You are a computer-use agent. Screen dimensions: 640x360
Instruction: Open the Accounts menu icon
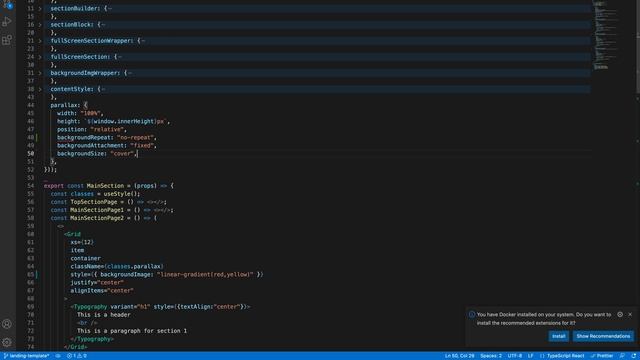[x=7, y=324]
